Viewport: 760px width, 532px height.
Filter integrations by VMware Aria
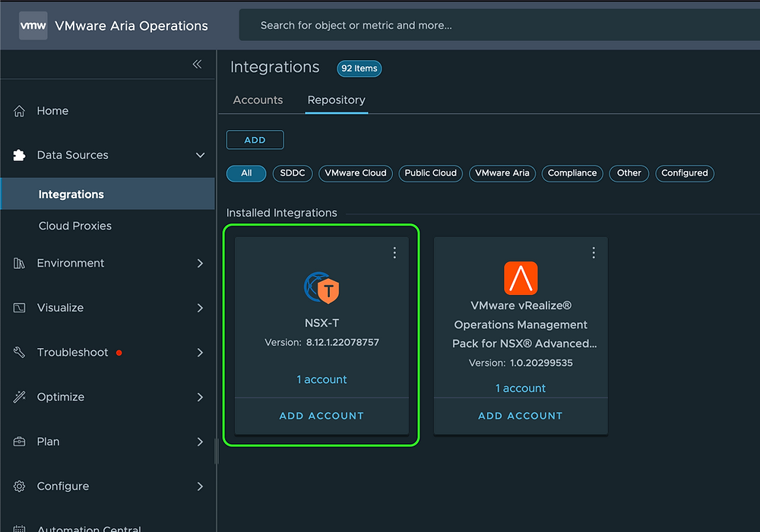(502, 173)
